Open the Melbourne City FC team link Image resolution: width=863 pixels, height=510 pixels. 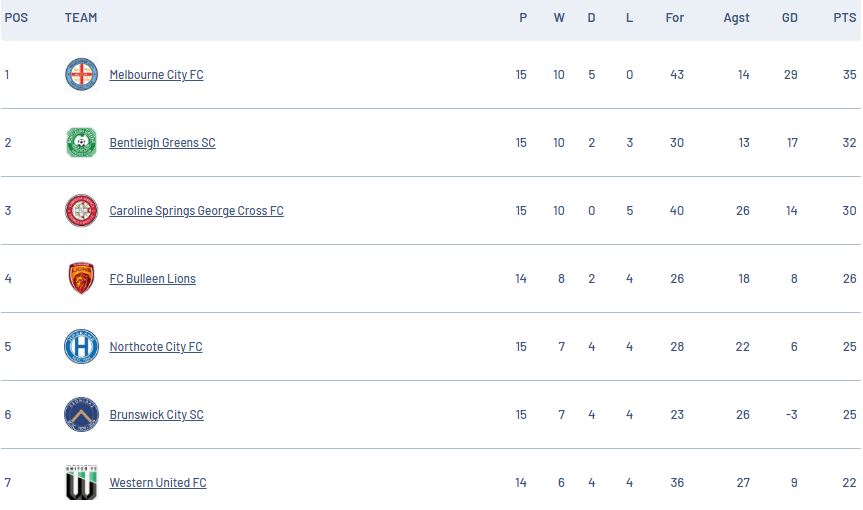pyautogui.click(x=156, y=75)
